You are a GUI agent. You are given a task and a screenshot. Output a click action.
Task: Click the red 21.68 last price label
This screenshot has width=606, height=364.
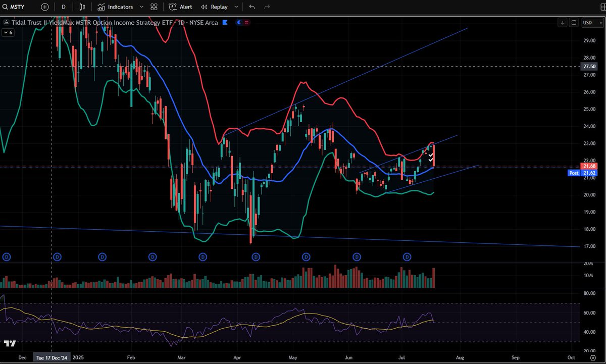pyautogui.click(x=589, y=166)
